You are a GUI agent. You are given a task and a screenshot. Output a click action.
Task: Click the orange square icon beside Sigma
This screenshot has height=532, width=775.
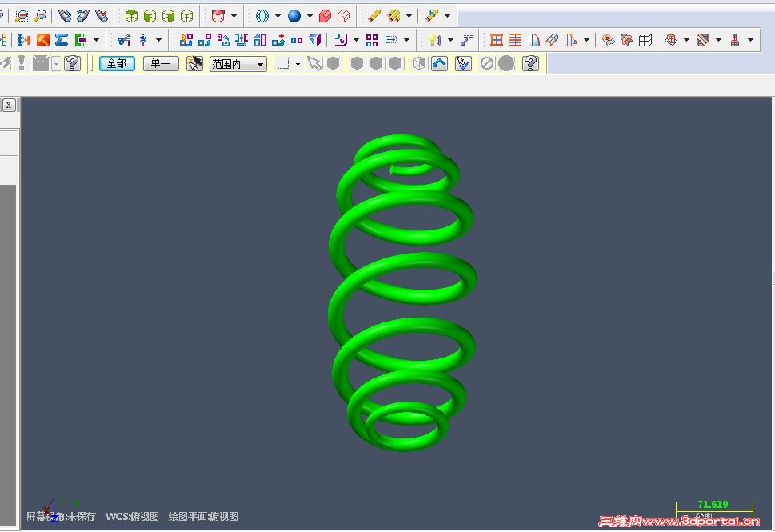[x=43, y=40]
